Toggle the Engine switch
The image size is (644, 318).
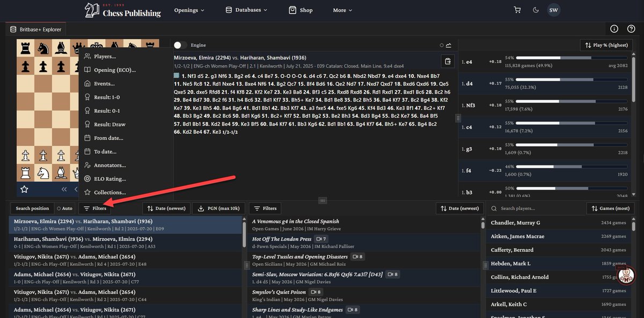coord(181,45)
